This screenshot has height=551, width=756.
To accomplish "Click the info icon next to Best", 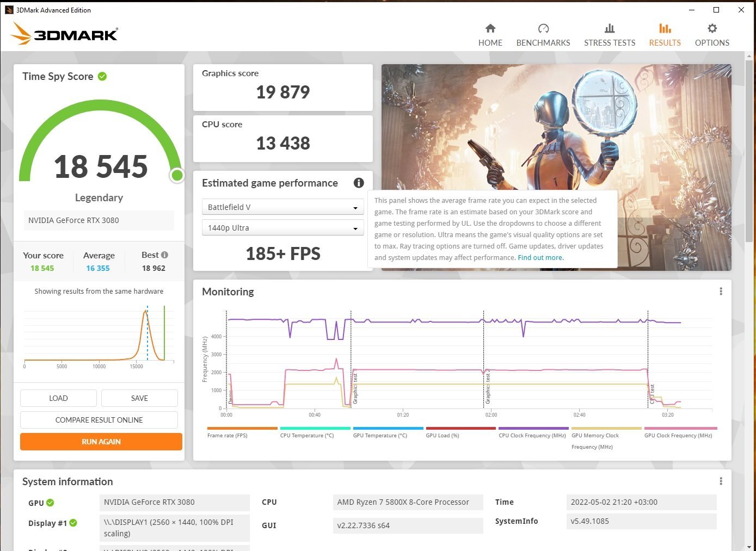I will [164, 255].
